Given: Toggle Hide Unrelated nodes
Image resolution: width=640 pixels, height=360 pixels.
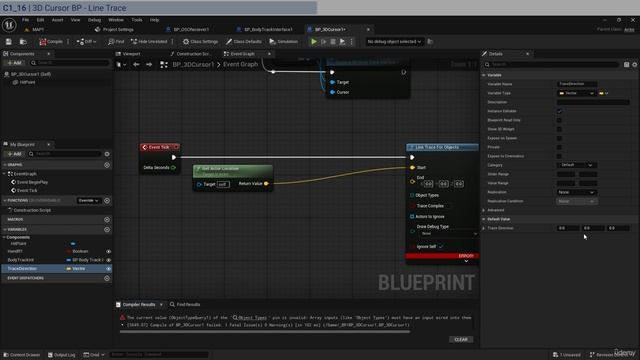Looking at the screenshot, I should click(149, 42).
